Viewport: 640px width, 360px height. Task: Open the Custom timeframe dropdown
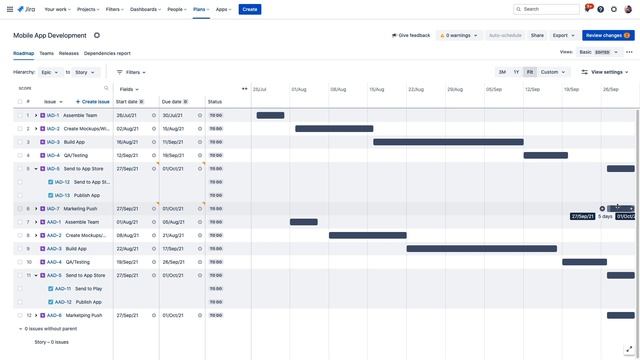point(553,72)
